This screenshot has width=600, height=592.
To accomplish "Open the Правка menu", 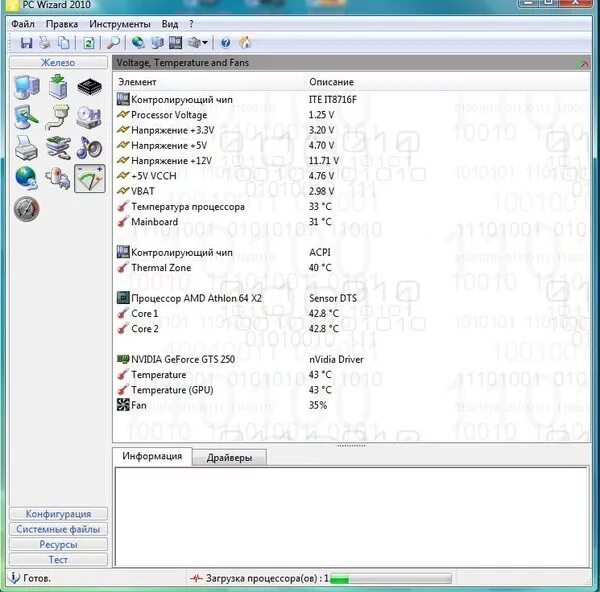I will pyautogui.click(x=62, y=24).
